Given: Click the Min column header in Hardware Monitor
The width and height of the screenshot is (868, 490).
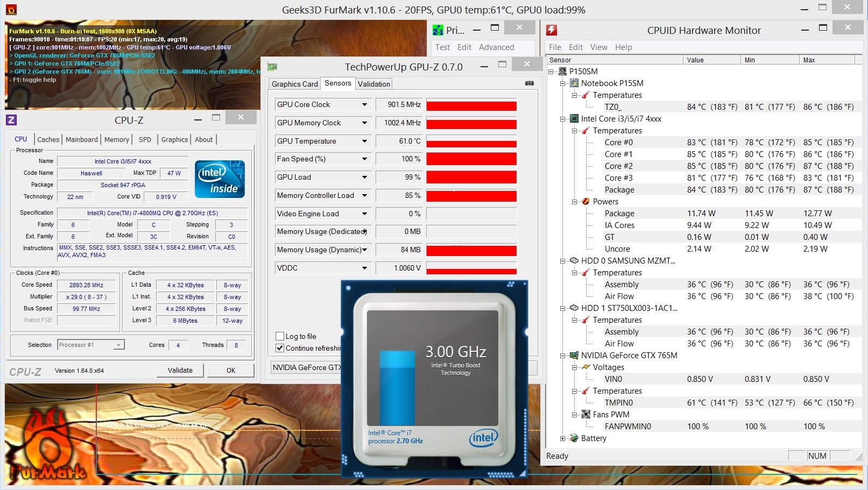Looking at the screenshot, I should coord(770,60).
